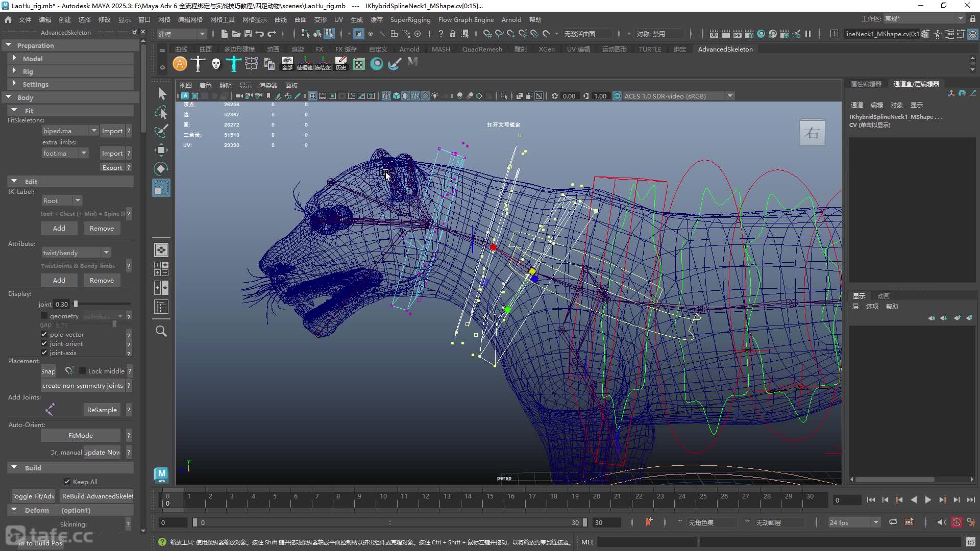Click the ReSample button
This screenshot has height=551, width=980.
[102, 410]
